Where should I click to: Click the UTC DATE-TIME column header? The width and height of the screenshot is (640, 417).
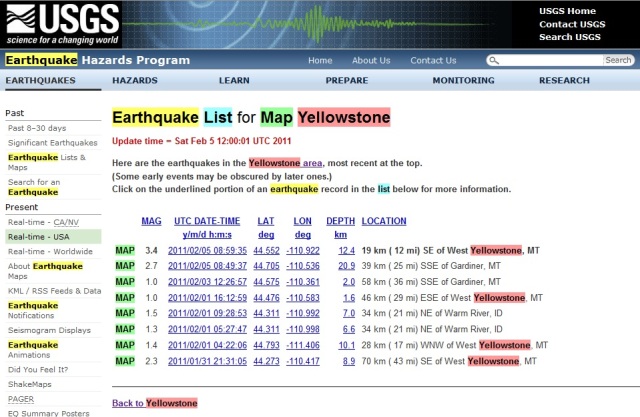207,221
